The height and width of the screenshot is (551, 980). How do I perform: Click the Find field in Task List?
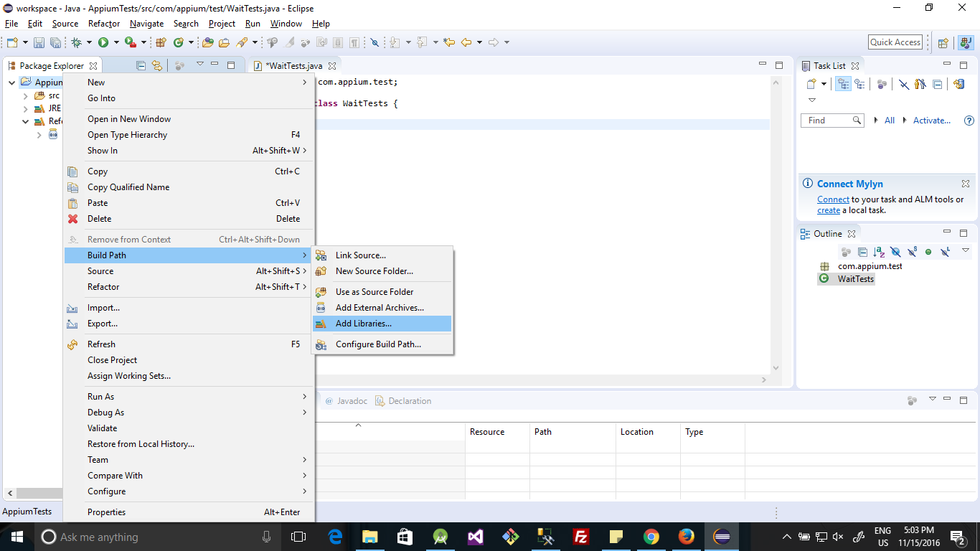click(x=833, y=121)
